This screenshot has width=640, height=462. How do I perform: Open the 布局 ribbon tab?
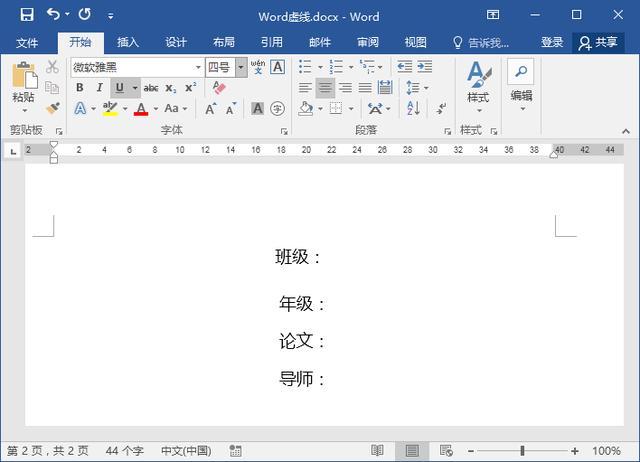(224, 42)
